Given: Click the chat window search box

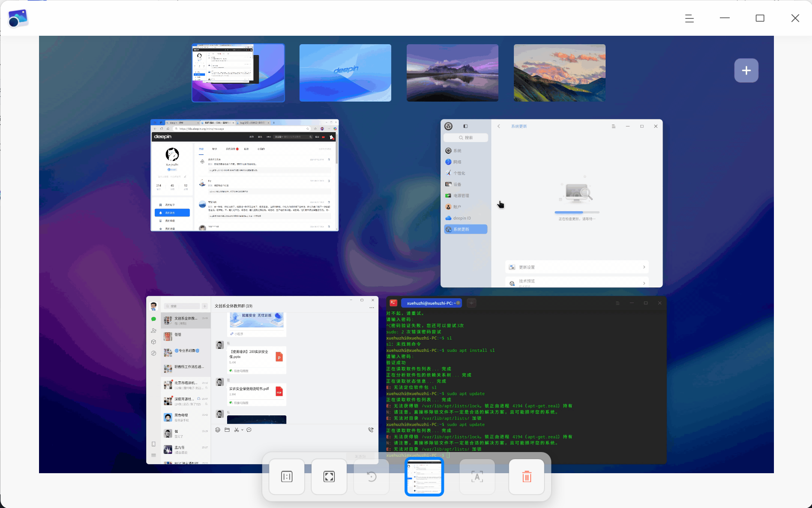Looking at the screenshot, I should (x=181, y=306).
